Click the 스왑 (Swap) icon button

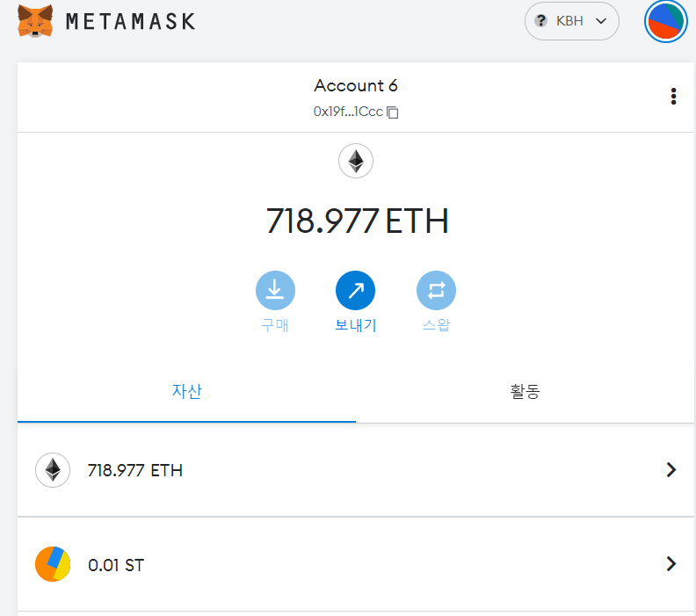click(x=436, y=290)
